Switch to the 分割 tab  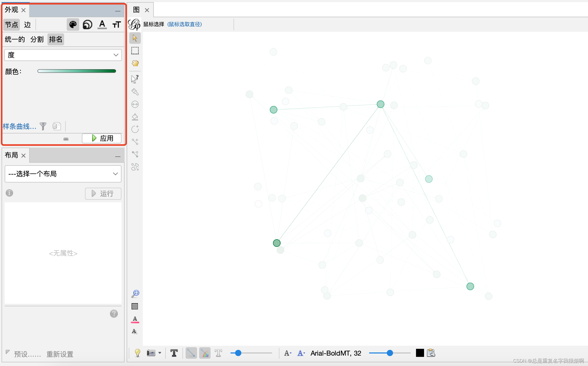tap(37, 39)
